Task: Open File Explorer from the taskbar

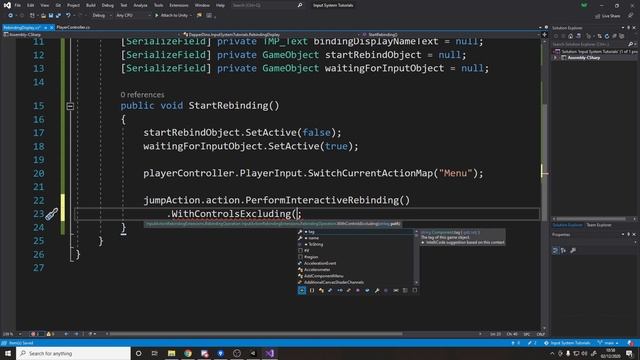Action: click(x=171, y=353)
